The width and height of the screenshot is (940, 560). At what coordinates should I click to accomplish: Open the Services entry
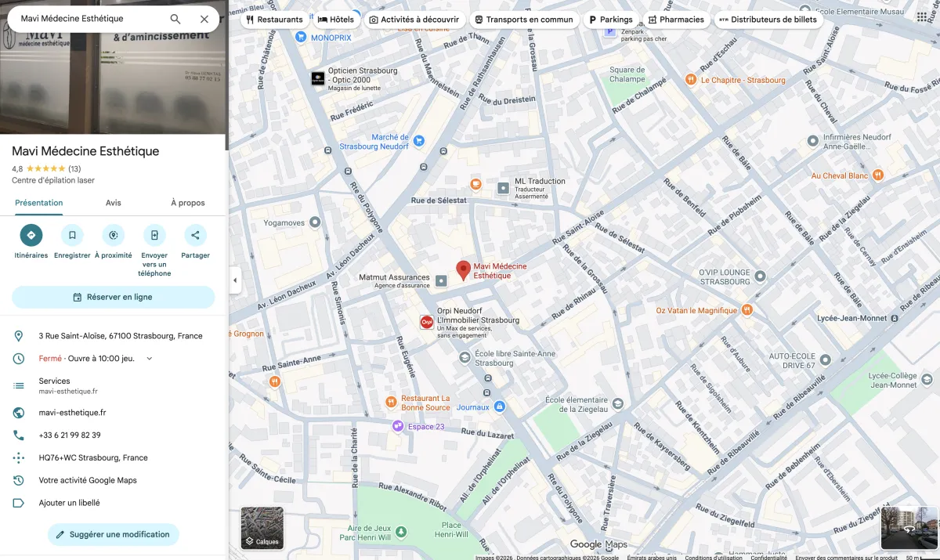[x=113, y=385]
